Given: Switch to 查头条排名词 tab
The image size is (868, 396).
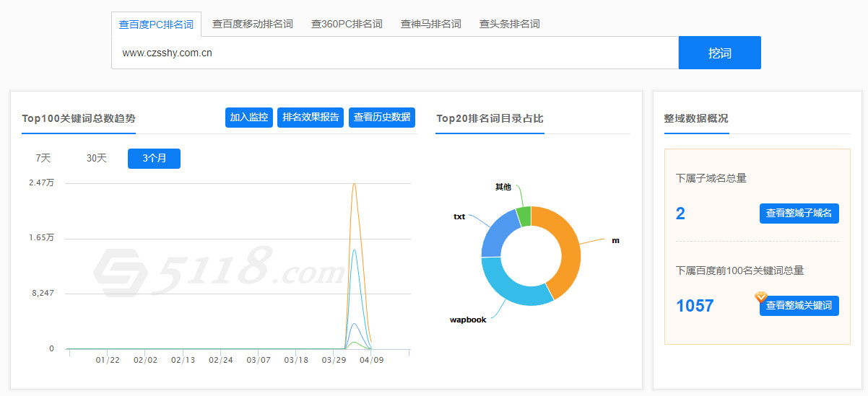Looking at the screenshot, I should (509, 24).
